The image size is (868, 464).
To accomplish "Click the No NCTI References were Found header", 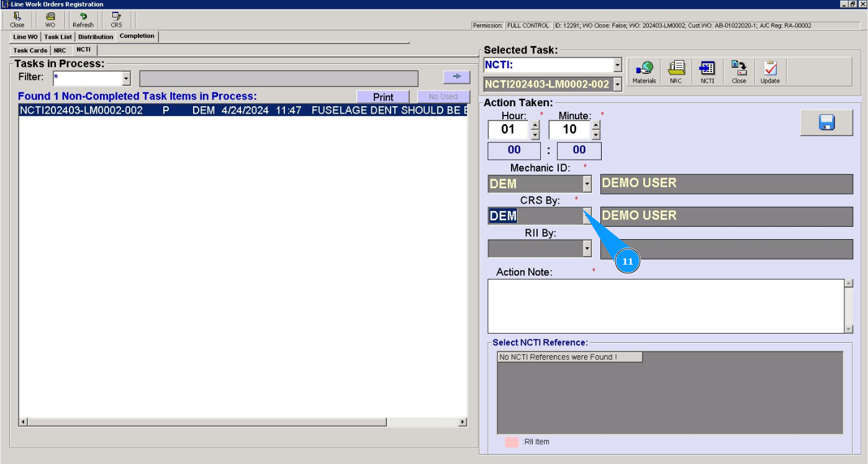I will (x=570, y=357).
